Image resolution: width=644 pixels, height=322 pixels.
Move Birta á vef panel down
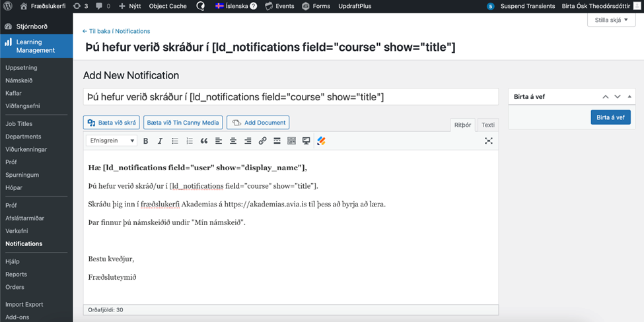click(618, 96)
